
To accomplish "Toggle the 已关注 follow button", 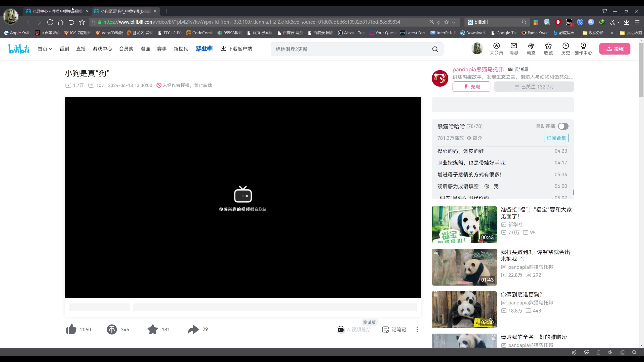I will (x=534, y=87).
